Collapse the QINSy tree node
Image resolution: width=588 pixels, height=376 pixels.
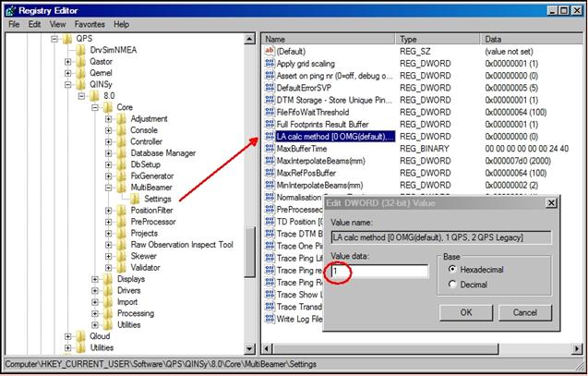pos(68,84)
